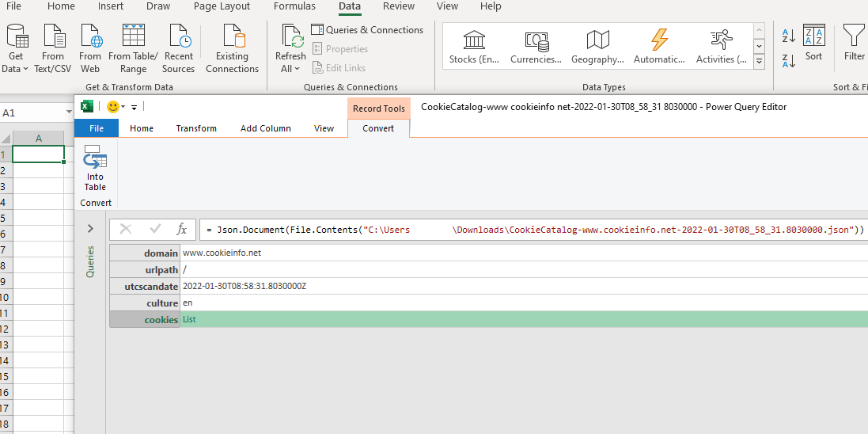Switch to Power Query Home tab
Viewport: 868px width, 434px height.
click(142, 128)
